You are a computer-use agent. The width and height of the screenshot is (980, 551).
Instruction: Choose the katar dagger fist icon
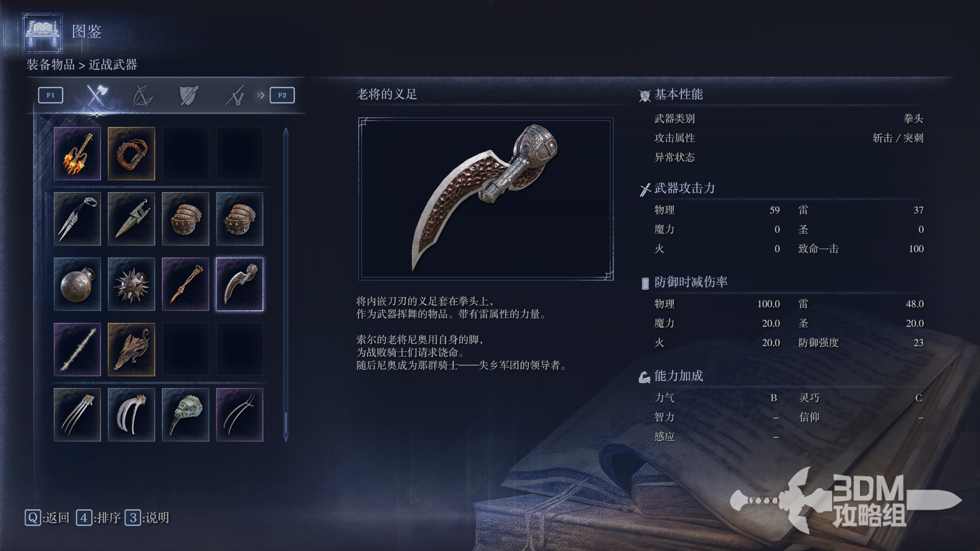[131, 219]
